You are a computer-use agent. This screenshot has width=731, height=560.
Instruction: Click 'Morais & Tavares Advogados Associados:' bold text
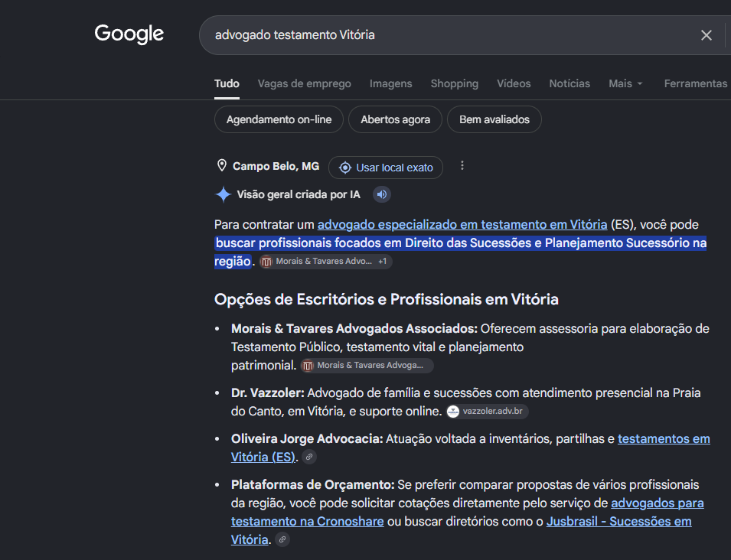point(354,328)
